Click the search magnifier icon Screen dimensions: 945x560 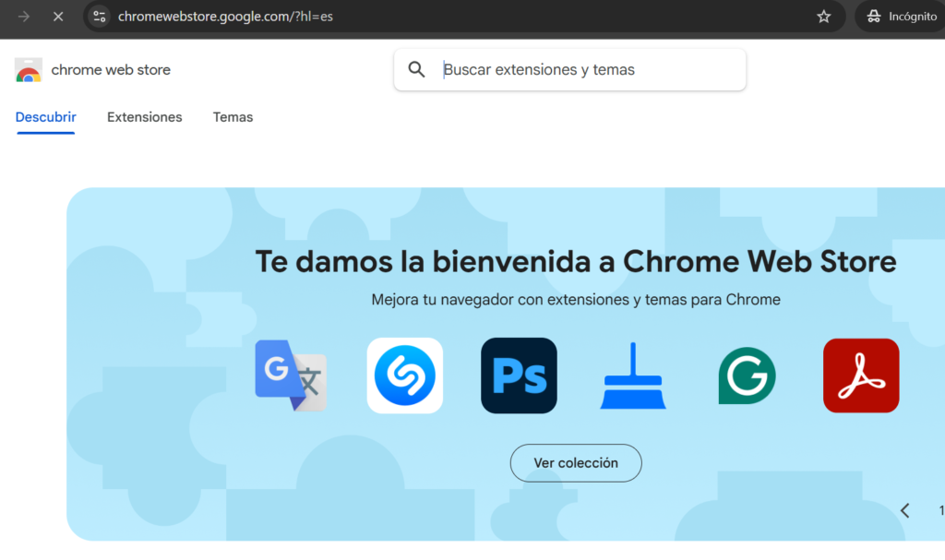click(416, 69)
